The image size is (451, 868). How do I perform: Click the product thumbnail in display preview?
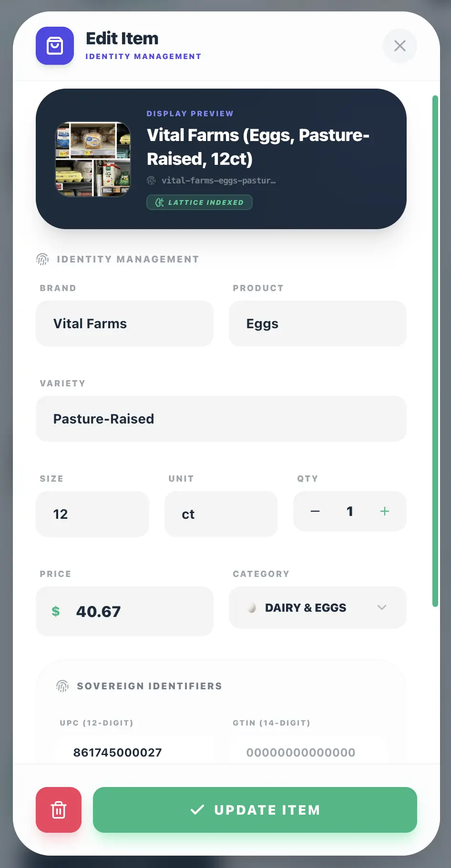point(93,159)
